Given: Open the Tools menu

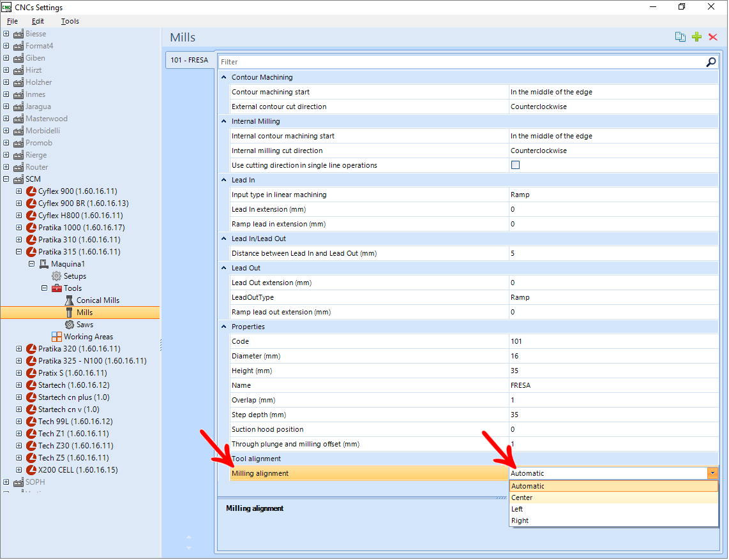Looking at the screenshot, I should 70,21.
